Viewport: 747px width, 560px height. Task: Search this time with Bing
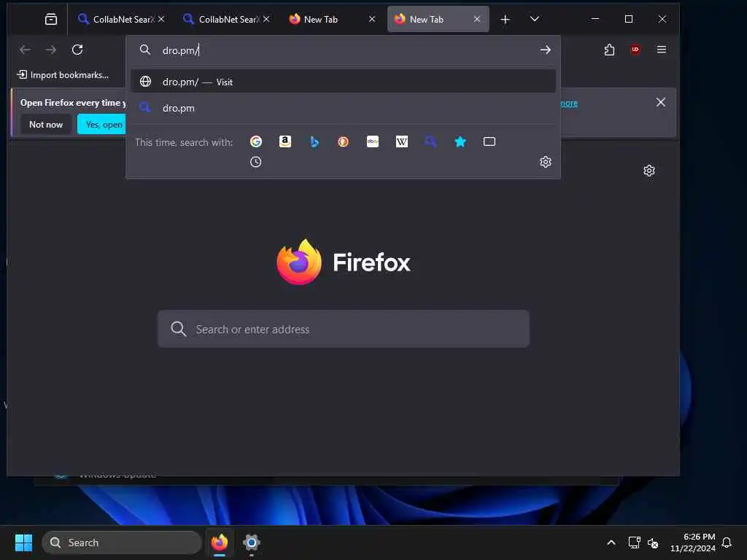pyautogui.click(x=314, y=141)
